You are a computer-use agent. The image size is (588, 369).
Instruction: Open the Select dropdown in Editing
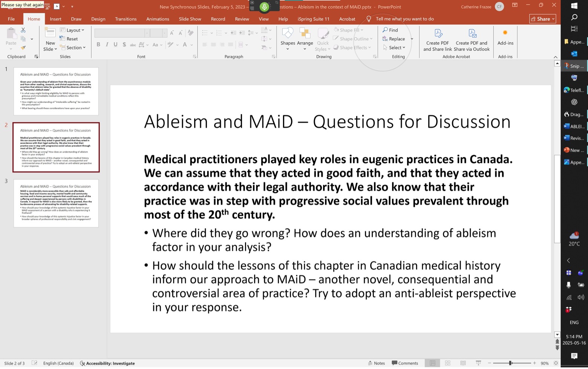point(395,47)
